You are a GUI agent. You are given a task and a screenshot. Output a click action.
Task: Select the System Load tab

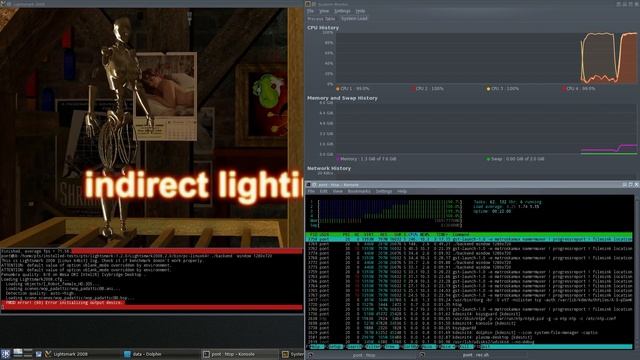pos(354,18)
